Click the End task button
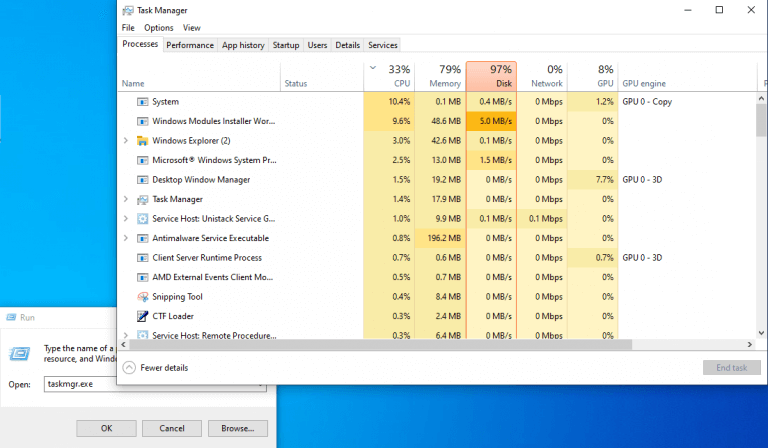768x448 pixels. pyautogui.click(x=732, y=368)
